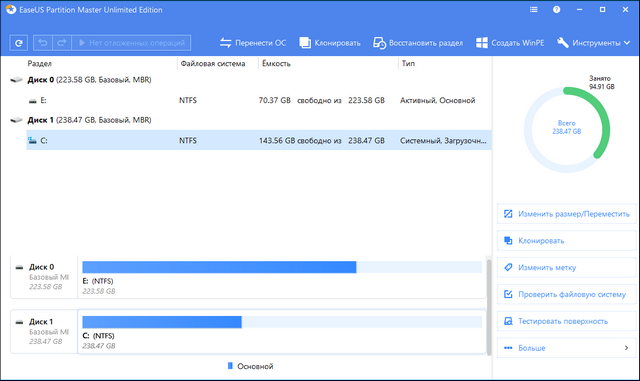Select the 'Диск 0' block in disk map
Image resolution: width=640 pixels, height=381 pixels.
44,276
